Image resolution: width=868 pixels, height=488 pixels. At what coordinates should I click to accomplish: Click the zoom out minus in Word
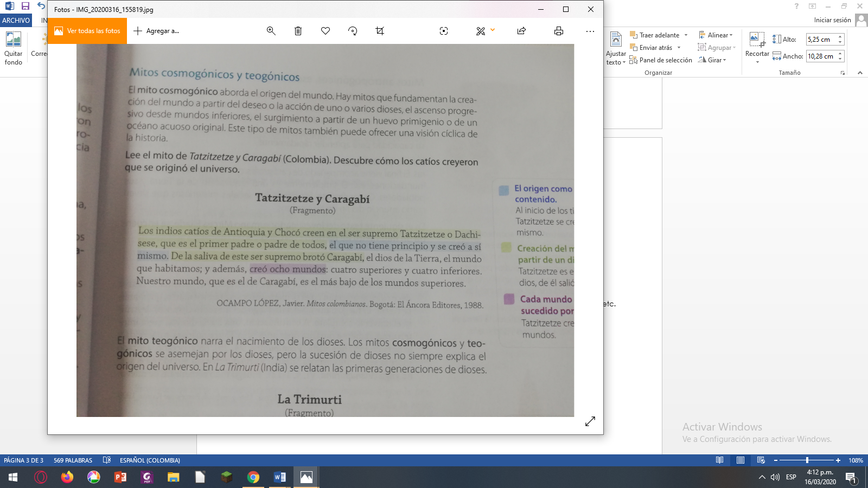click(776, 460)
